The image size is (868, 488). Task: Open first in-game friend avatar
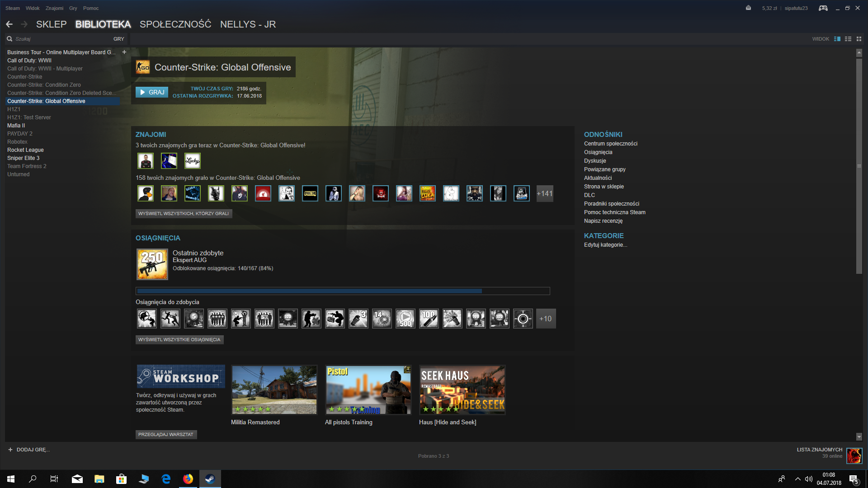click(146, 161)
